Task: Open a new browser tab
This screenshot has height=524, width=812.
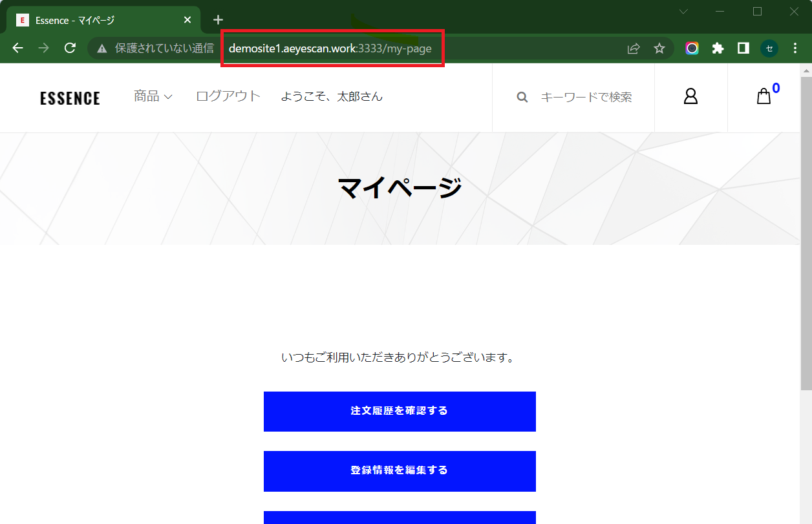Action: tap(218, 20)
